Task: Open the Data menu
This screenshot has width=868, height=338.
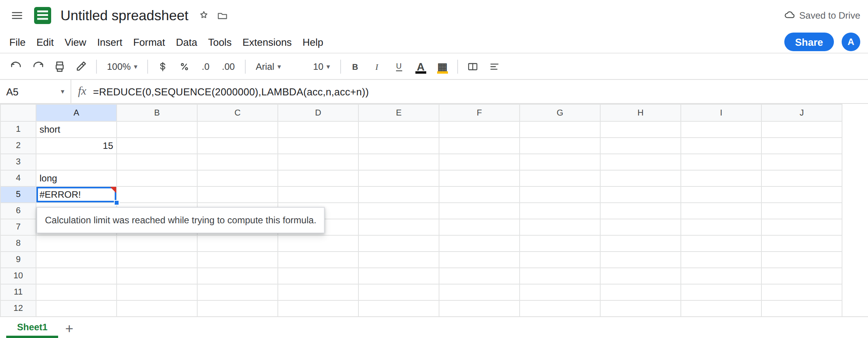Action: (x=186, y=42)
